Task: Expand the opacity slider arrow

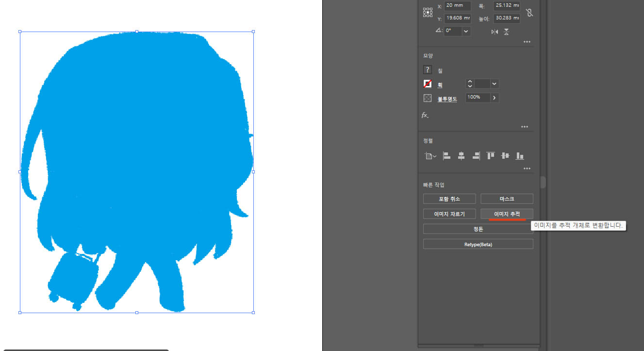Action: (x=495, y=98)
